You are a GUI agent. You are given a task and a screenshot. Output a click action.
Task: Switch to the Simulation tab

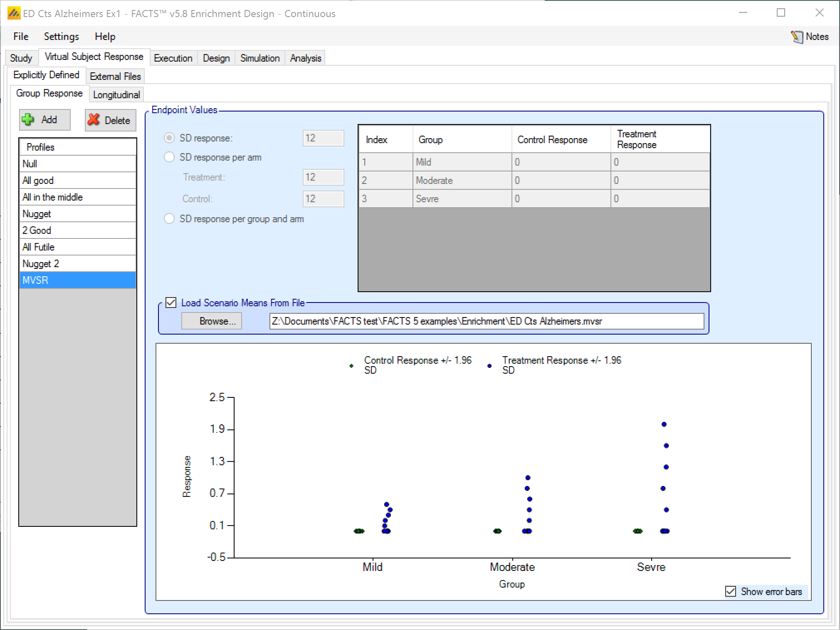click(260, 58)
